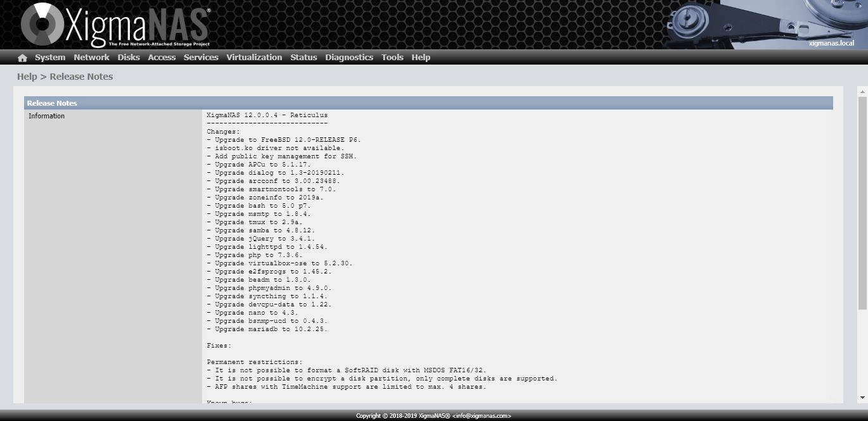Click 'Upgrade mariadb to 10.2.25' line
This screenshot has width=868, height=421.
click(267, 329)
